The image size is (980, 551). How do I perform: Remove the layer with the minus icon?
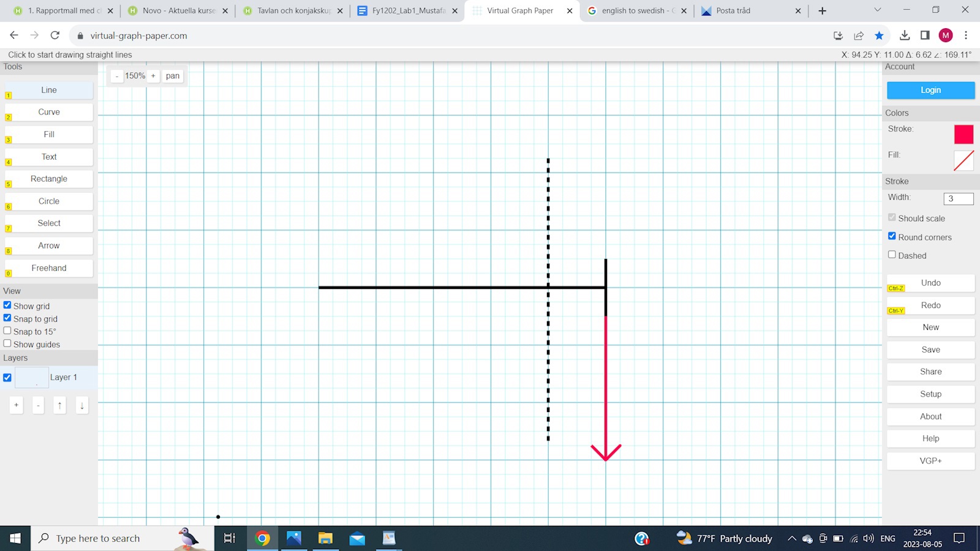pyautogui.click(x=38, y=405)
